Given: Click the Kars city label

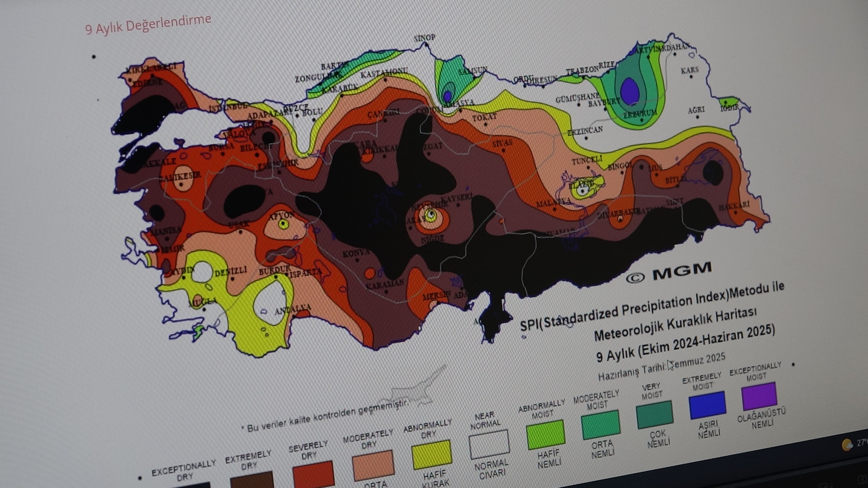Looking at the screenshot, I should point(690,70).
